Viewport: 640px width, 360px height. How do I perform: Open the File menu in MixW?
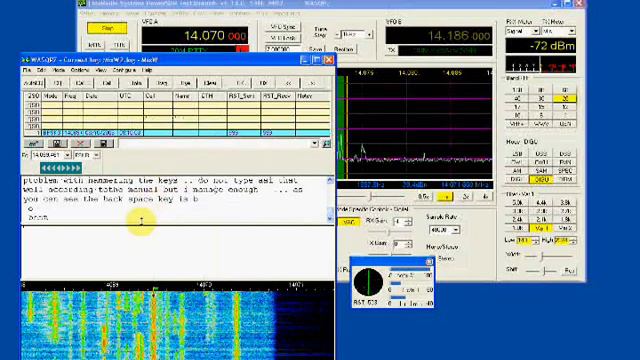(27, 70)
